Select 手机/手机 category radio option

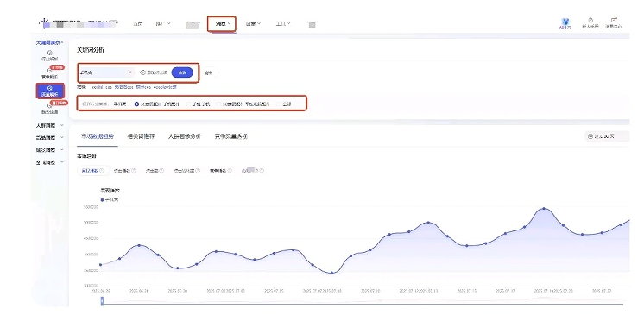[188, 104]
